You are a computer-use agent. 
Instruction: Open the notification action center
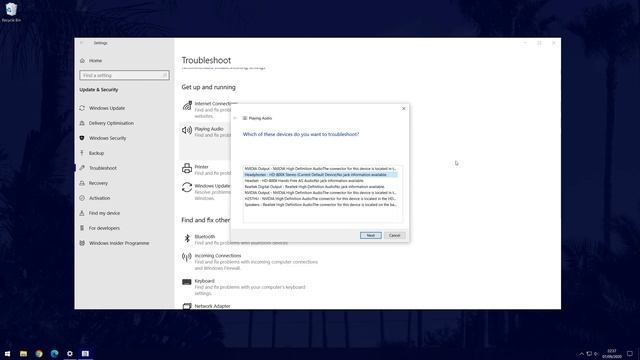(x=630, y=354)
